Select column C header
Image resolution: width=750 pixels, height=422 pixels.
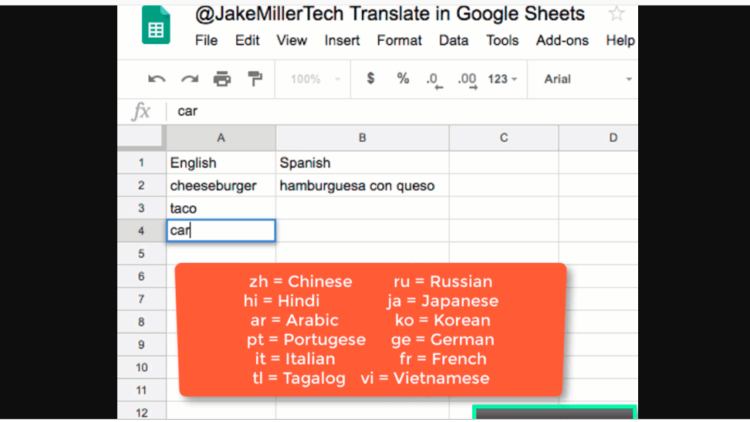click(x=504, y=138)
